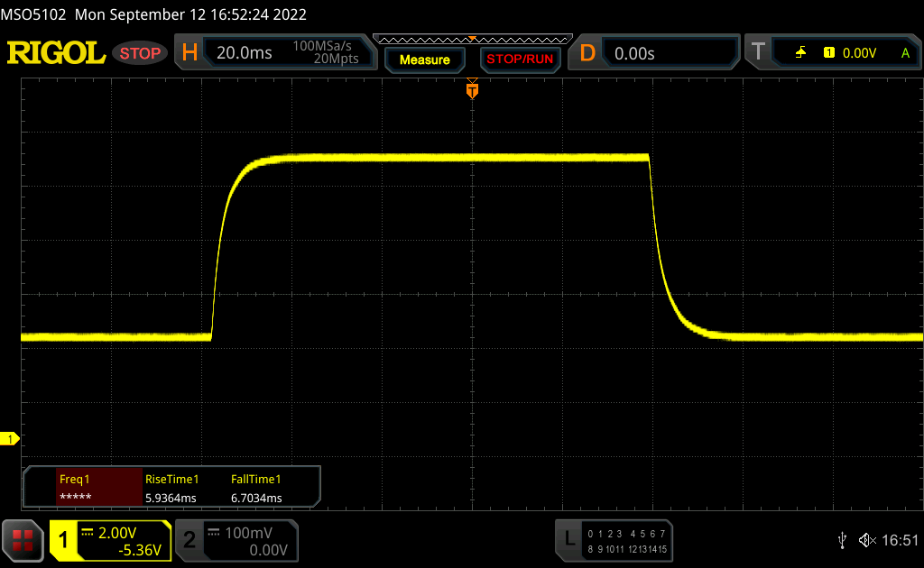Click the MSO5102 date and time header

tap(153, 14)
